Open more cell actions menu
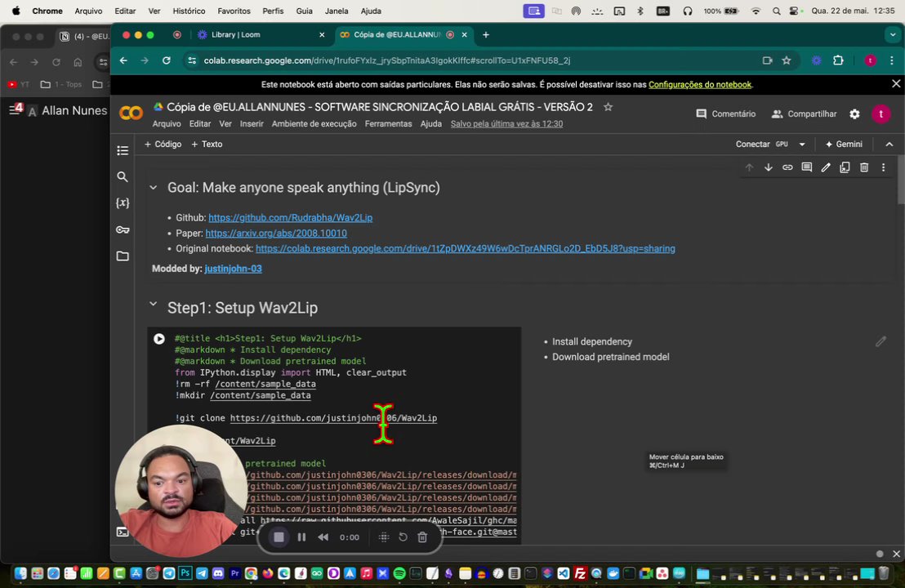The height and width of the screenshot is (588, 905). coord(883,167)
